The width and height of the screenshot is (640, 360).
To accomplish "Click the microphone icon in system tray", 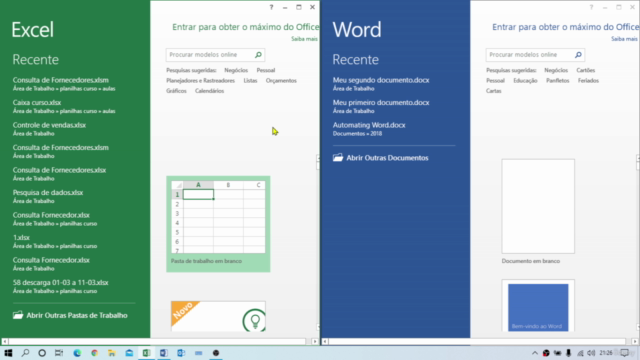I will [x=569, y=353].
